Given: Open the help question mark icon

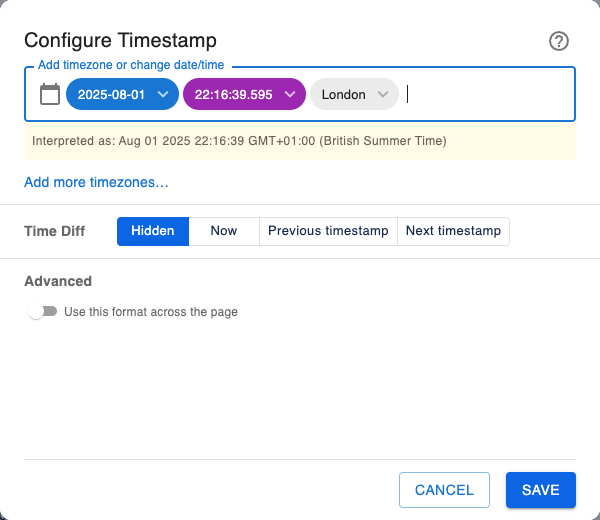Looking at the screenshot, I should 559,41.
